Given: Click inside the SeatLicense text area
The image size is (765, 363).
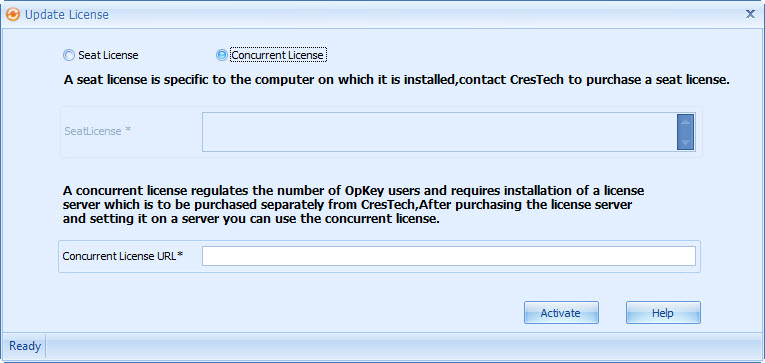Looking at the screenshot, I should [440, 132].
